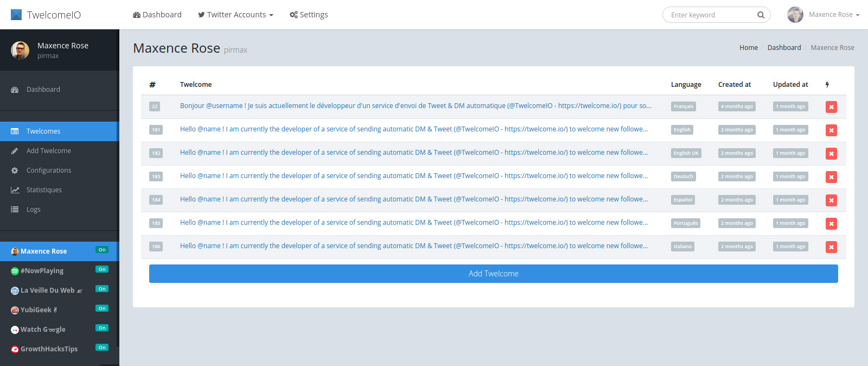The width and height of the screenshot is (868, 366).
Task: Click the Italiano language badge
Action: coord(682,247)
